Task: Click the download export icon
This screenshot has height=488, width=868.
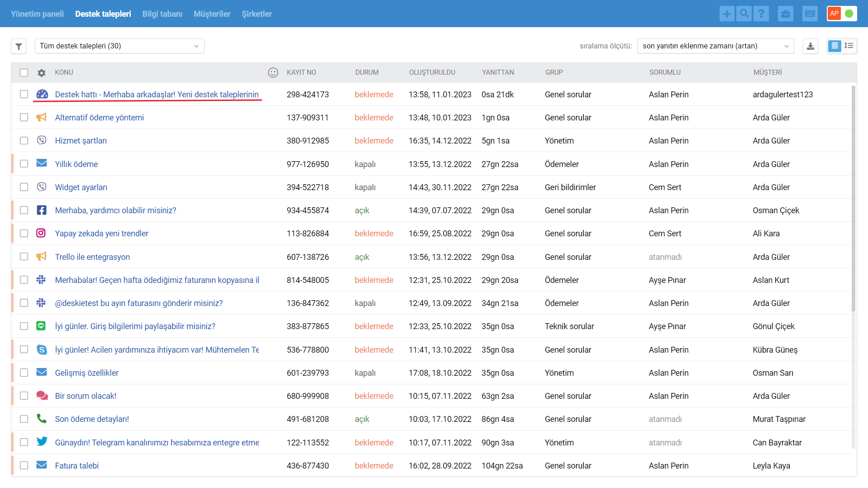Action: 811,46
